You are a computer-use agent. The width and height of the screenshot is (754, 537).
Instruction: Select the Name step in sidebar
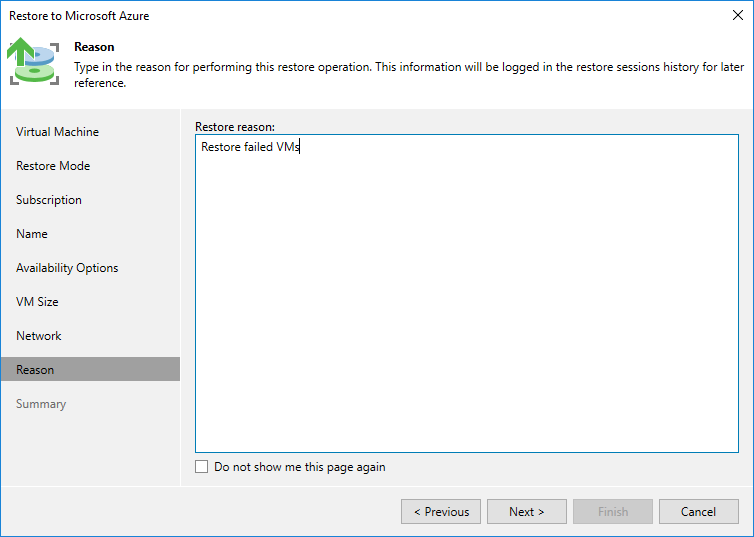[x=32, y=234]
